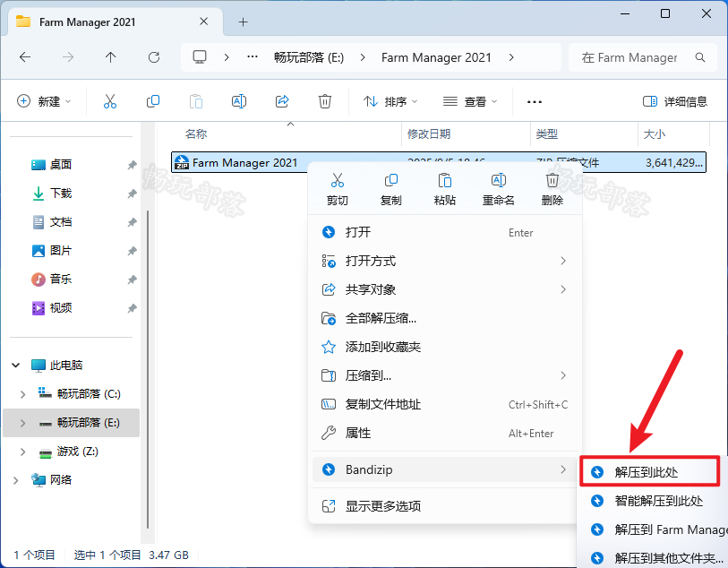
Task: Choose 复制文件地址 from the context menu
Action: (x=445, y=405)
